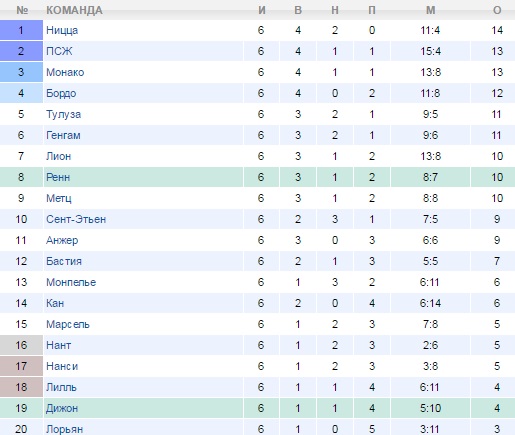Open the Сент-Этьен team link

76,219
